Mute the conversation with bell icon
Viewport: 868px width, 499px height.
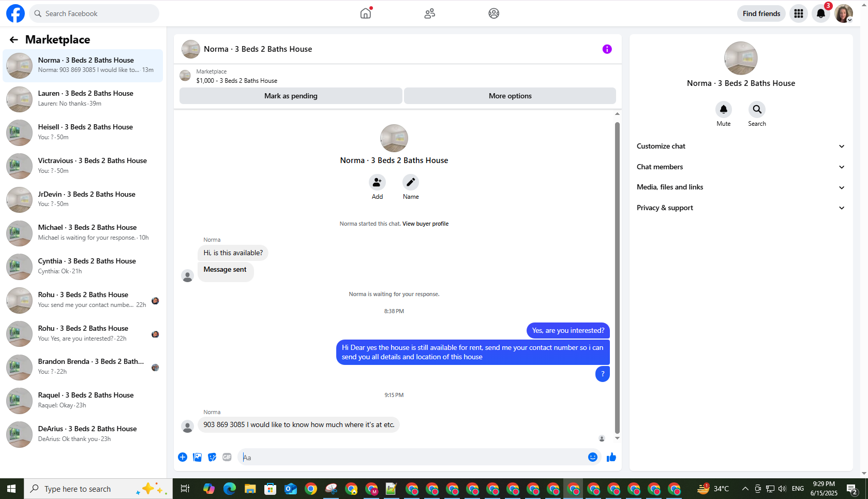tap(724, 109)
